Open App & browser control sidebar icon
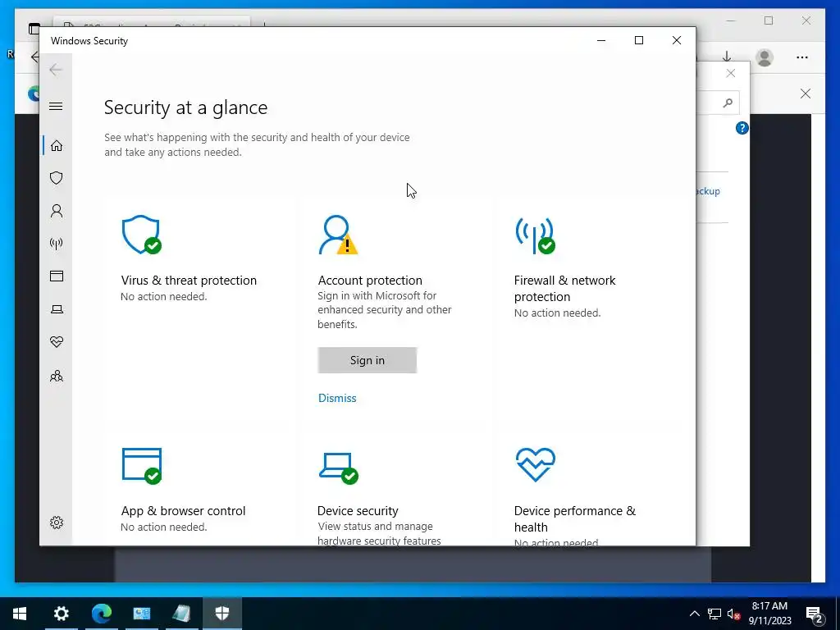This screenshot has height=630, width=840. 57,276
